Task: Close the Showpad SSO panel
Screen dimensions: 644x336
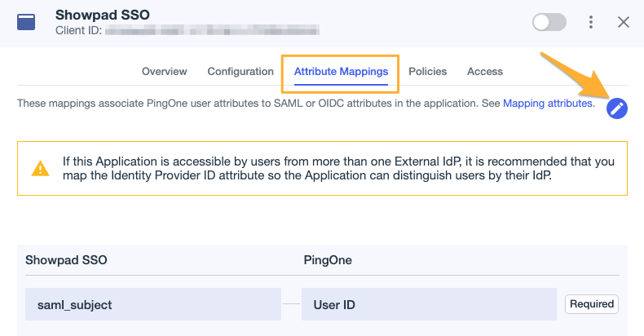Action: (x=624, y=22)
